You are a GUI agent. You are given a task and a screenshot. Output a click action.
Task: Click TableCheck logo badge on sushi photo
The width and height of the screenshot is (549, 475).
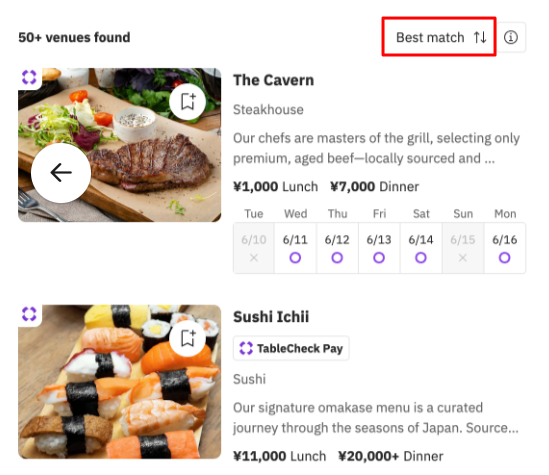(29, 314)
